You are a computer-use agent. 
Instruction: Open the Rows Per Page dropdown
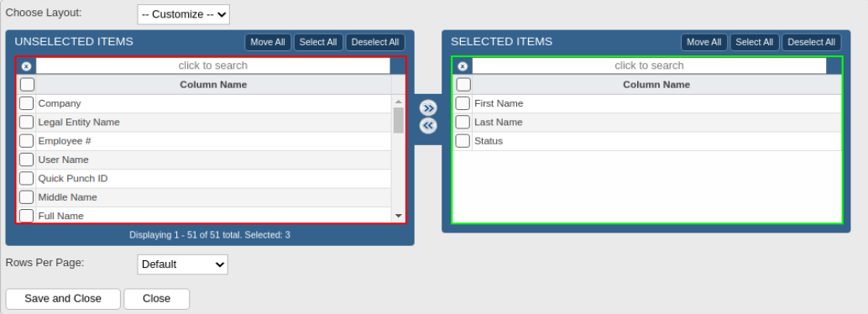pyautogui.click(x=183, y=264)
